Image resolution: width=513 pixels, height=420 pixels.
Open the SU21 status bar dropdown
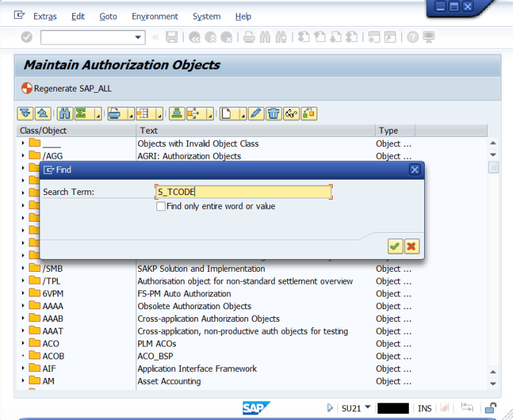click(368, 407)
